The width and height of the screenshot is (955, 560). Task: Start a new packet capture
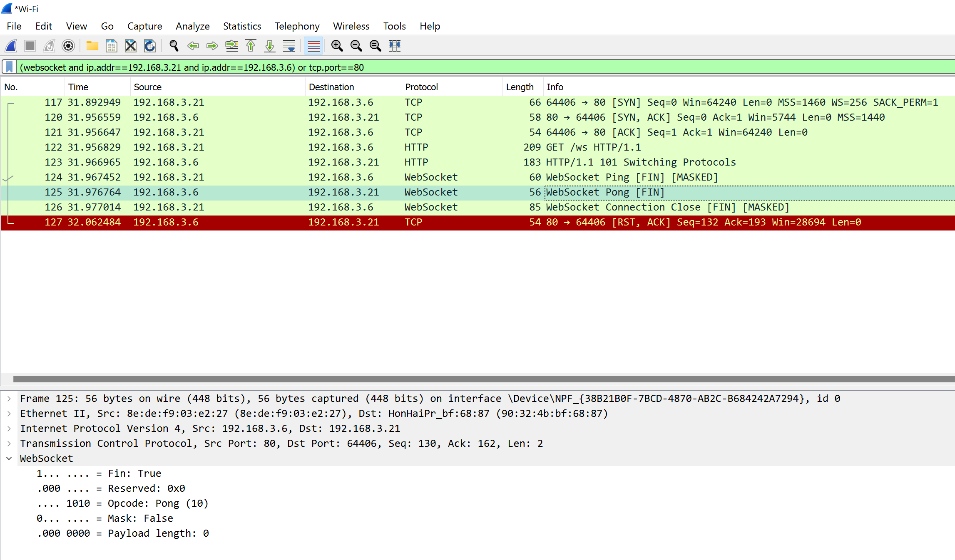click(x=10, y=46)
